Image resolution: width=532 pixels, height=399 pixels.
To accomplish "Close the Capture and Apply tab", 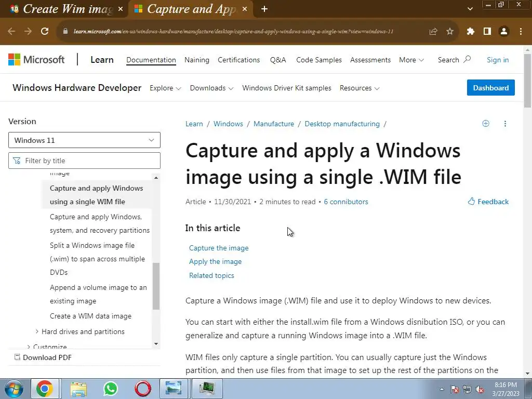I will click(x=245, y=9).
